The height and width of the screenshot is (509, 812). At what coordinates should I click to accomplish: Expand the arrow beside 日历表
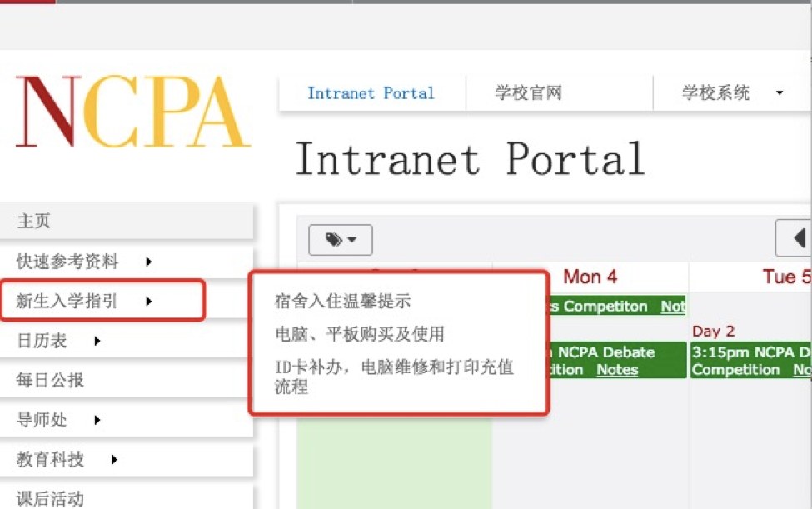[97, 341]
